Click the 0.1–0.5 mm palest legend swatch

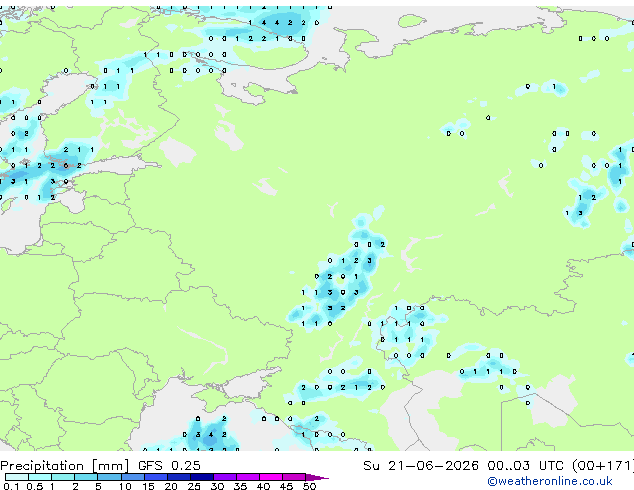pyautogui.click(x=17, y=477)
